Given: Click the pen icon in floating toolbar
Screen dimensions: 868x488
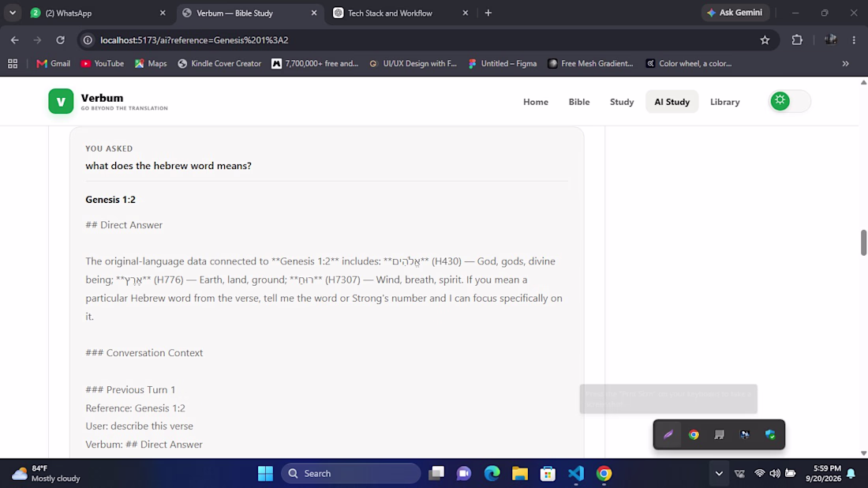Looking at the screenshot, I should pos(668,435).
